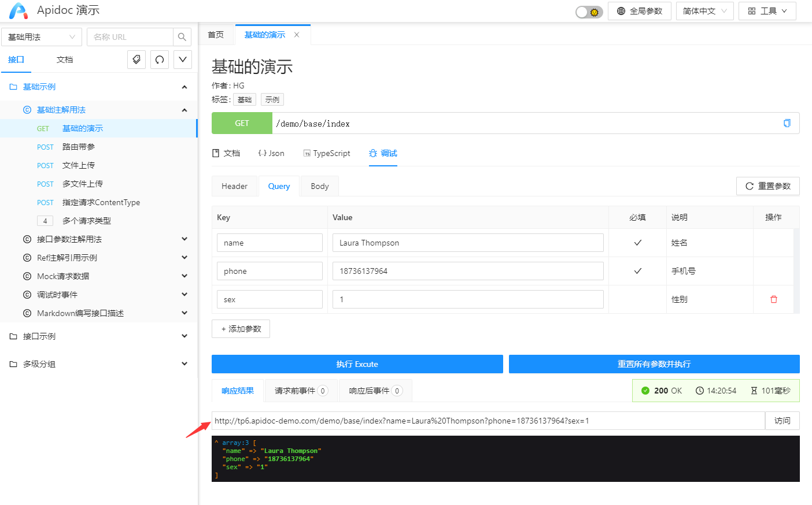The width and height of the screenshot is (812, 505).
Task: Click the phone value input field
Action: pyautogui.click(x=467, y=271)
